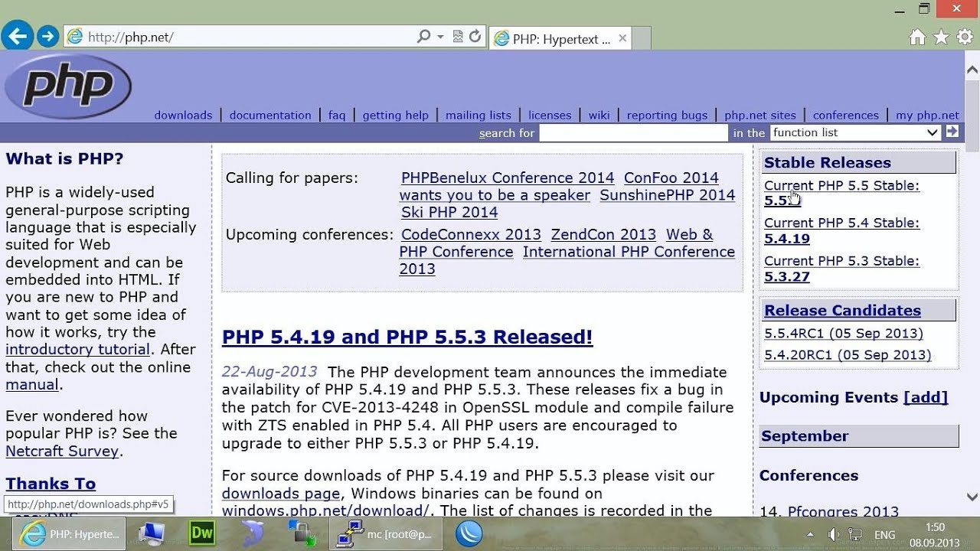
Task: Click the 'search for' text field
Action: coord(633,133)
